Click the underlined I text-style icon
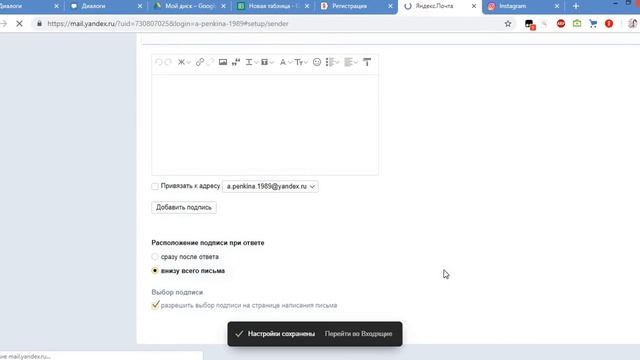The image size is (640, 360). [249, 62]
